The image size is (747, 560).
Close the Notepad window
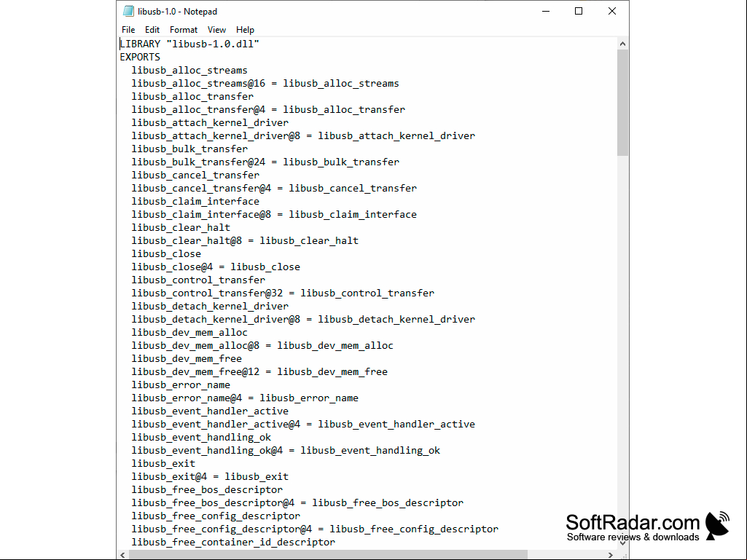click(x=612, y=11)
